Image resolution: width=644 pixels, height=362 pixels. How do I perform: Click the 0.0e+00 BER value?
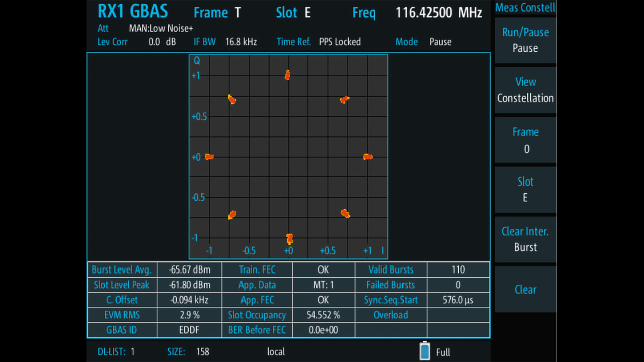324,330
